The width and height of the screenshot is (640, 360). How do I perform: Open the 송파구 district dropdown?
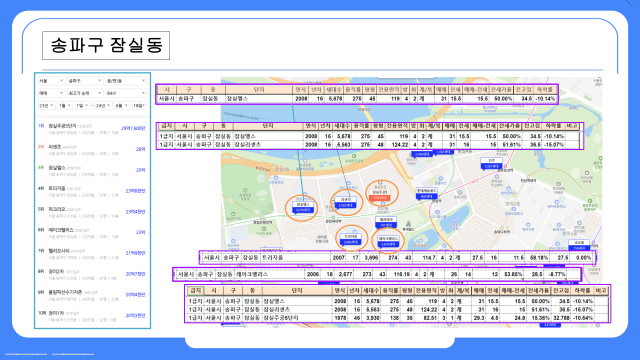point(85,81)
